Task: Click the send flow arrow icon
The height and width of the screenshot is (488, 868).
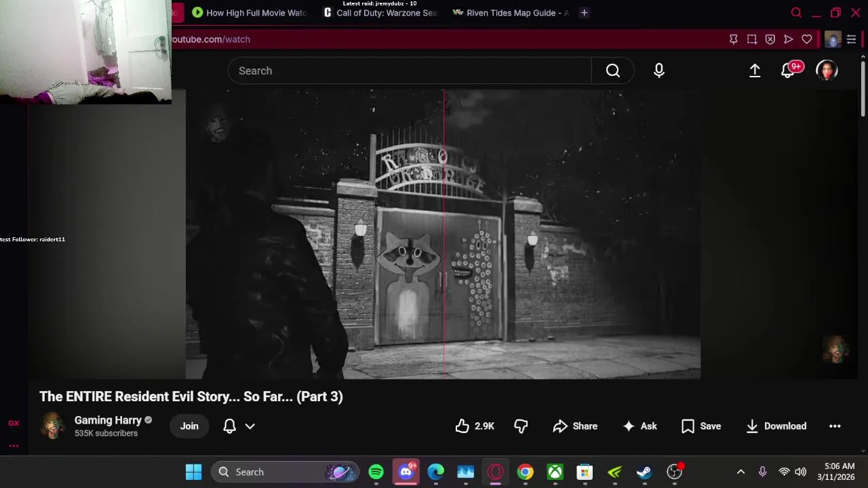Action: [788, 39]
